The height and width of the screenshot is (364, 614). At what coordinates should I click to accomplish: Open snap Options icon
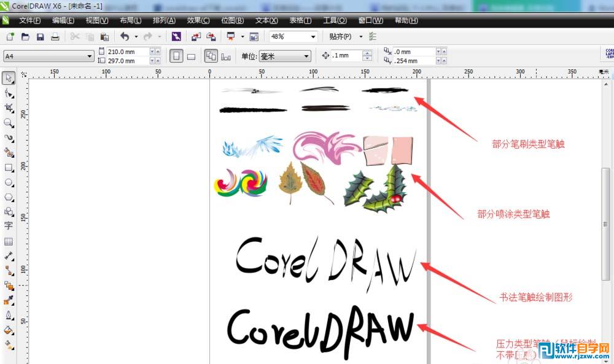point(373,37)
